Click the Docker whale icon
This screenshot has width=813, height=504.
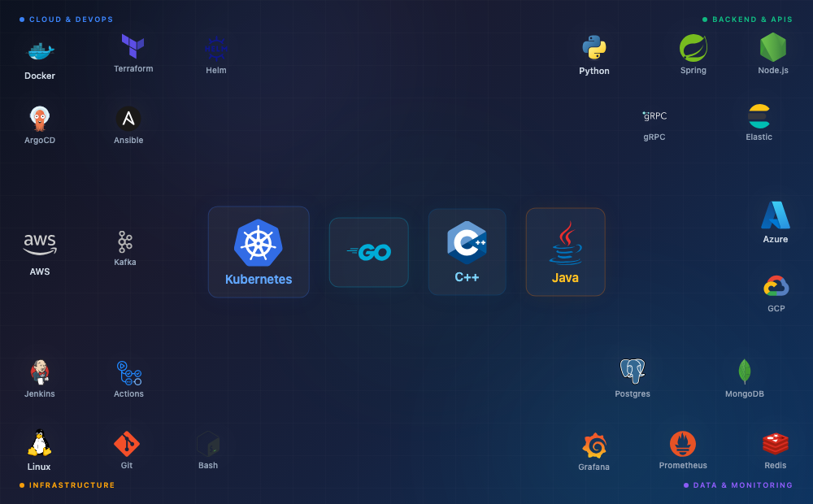click(x=40, y=51)
